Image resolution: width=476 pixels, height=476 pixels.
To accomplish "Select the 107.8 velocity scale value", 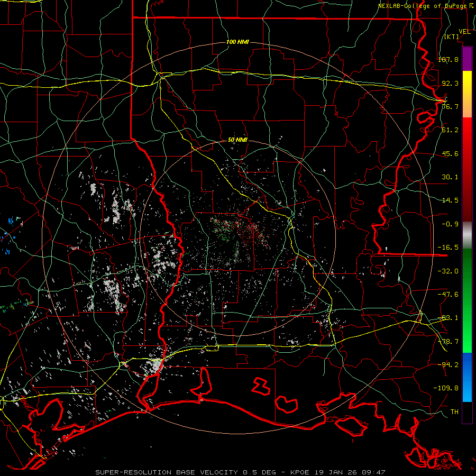I will [x=448, y=59].
